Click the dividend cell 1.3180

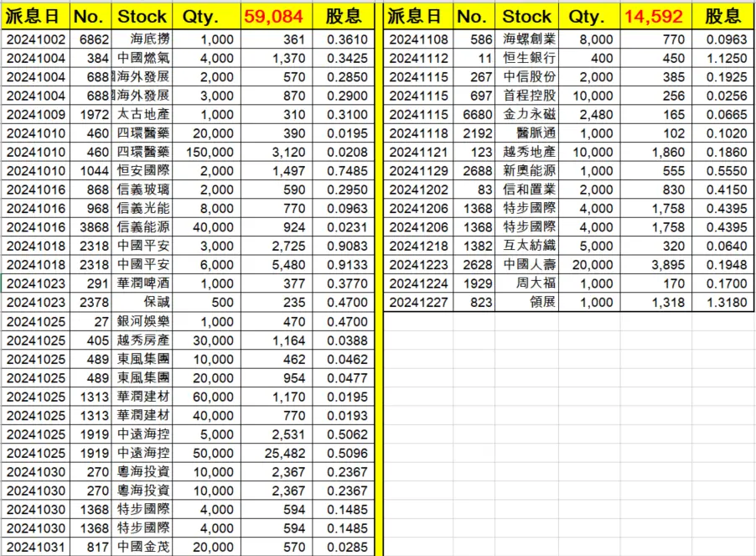pos(722,303)
